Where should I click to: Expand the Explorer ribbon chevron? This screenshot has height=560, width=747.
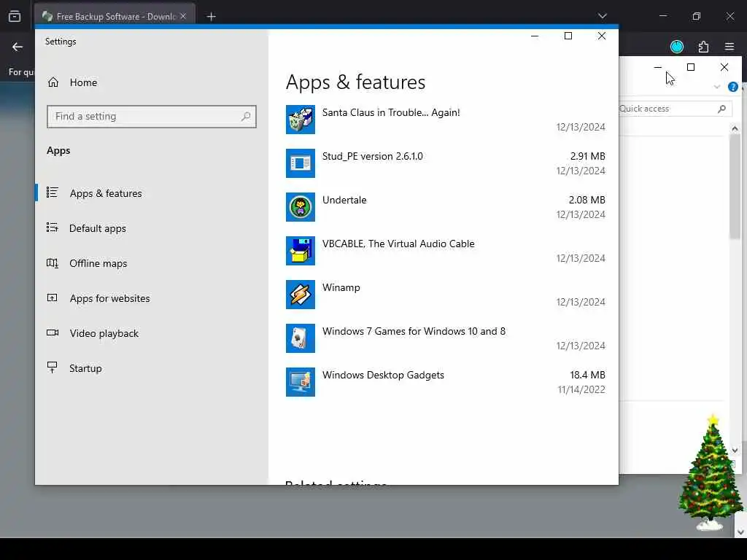click(x=717, y=87)
